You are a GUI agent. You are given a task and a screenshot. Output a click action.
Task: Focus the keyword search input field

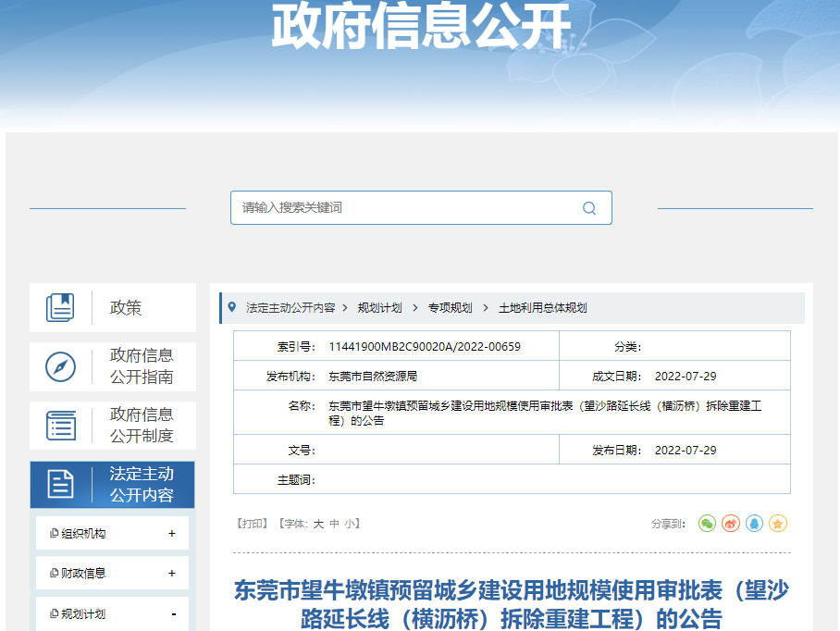tap(407, 208)
